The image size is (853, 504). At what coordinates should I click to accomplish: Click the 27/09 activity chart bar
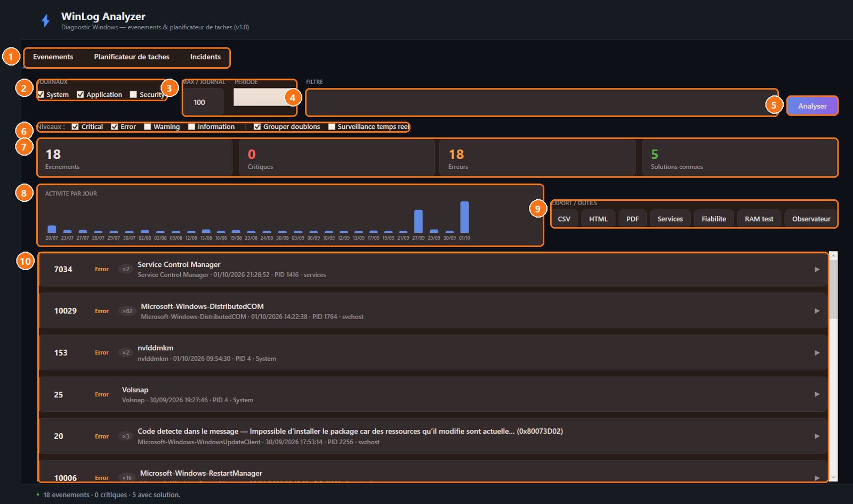coord(419,221)
